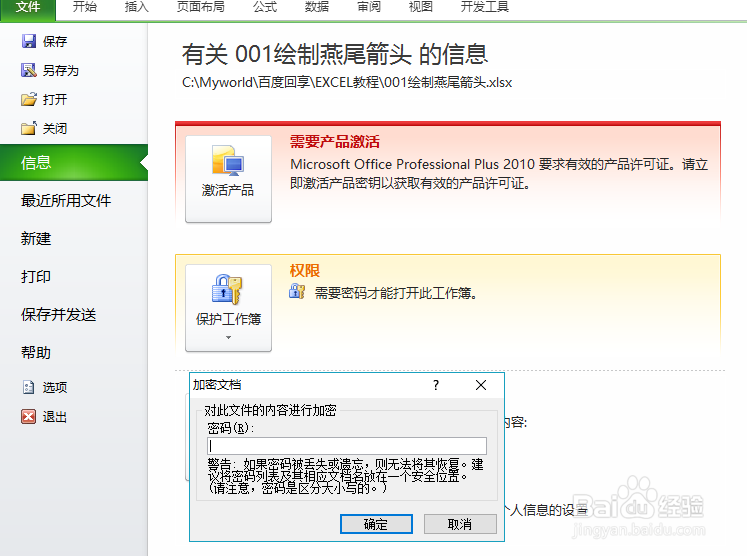
Task: Select 新建 in the sidebar
Action: pyautogui.click(x=36, y=239)
